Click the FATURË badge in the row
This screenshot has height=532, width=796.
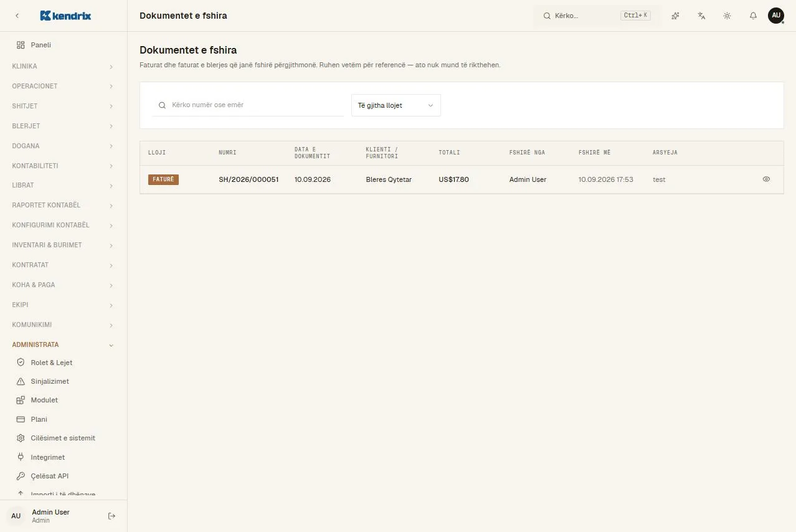pos(163,179)
